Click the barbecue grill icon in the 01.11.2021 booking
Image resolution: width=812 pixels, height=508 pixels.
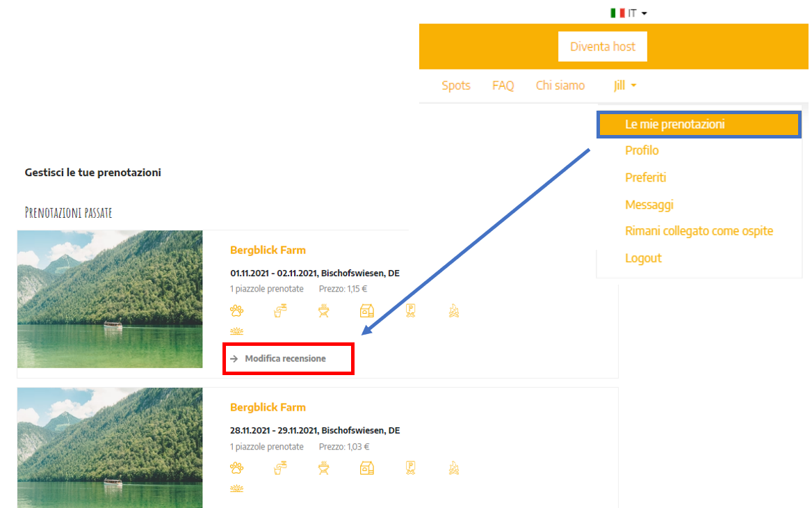coord(324,310)
